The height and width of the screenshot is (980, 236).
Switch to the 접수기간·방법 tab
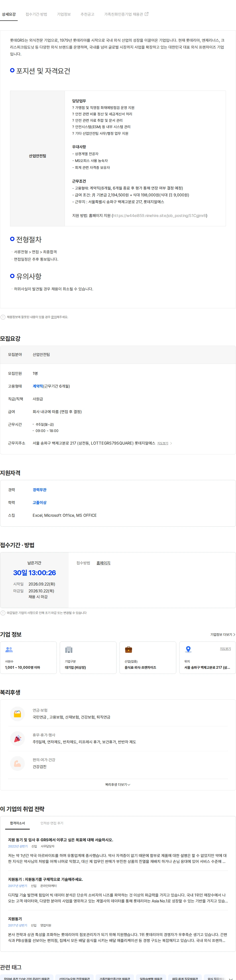36,14
